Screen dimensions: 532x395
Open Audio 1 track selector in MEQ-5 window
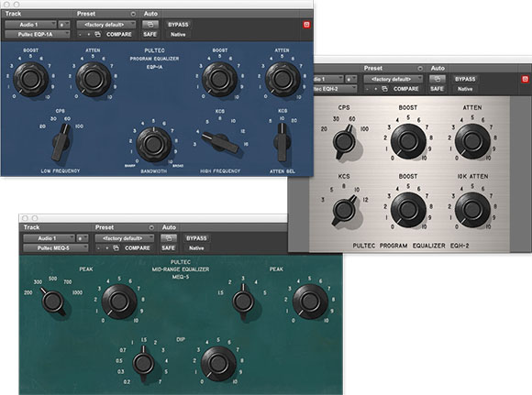click(49, 238)
